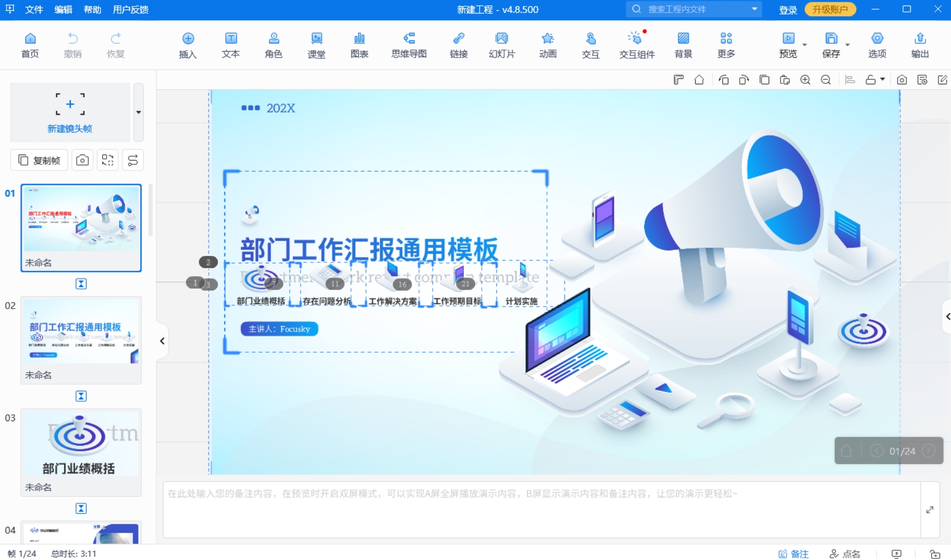Open the 用户反馈 menu
Viewport: 951px width, 560px height.
131,9
